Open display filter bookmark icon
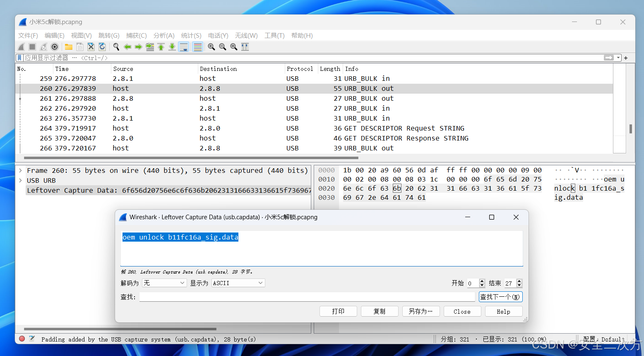Screen dimensions: 644x356 click(x=19, y=58)
